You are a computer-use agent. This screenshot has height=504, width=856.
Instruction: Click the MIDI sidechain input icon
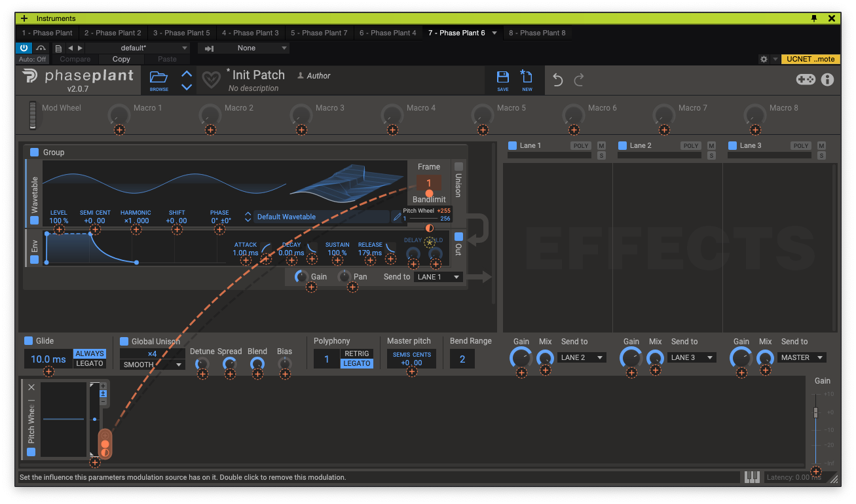click(x=210, y=48)
